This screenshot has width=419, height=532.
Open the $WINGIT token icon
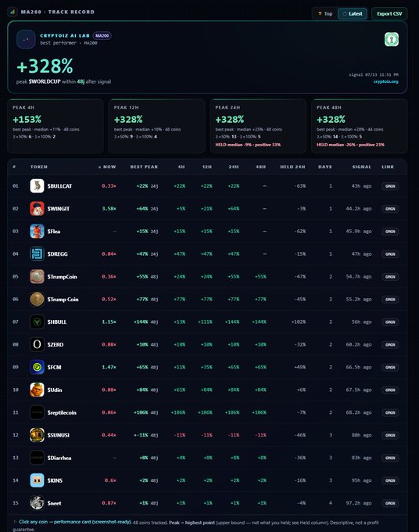pos(37,209)
